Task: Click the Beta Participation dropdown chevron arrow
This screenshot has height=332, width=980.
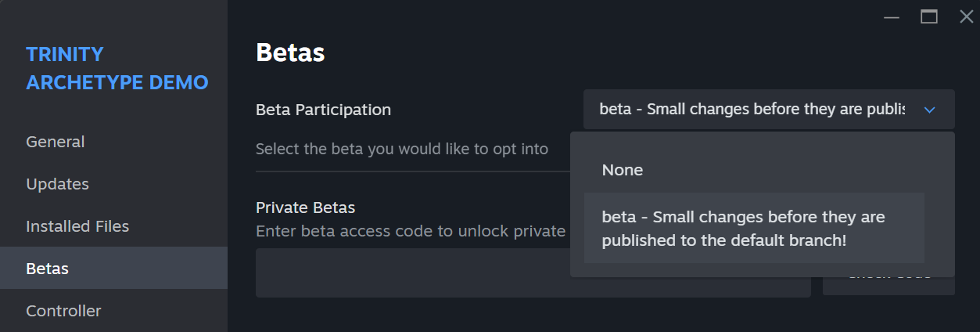Action: [929, 110]
